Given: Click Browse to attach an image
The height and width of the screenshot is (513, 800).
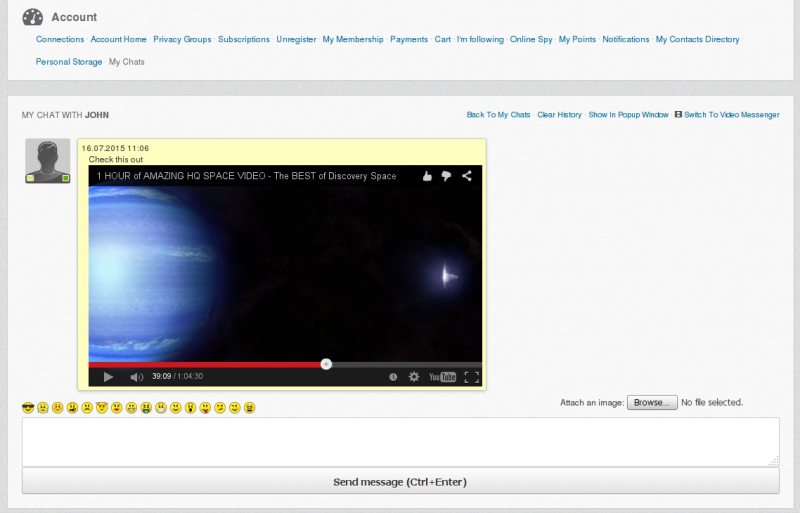Looking at the screenshot, I should pos(652,402).
